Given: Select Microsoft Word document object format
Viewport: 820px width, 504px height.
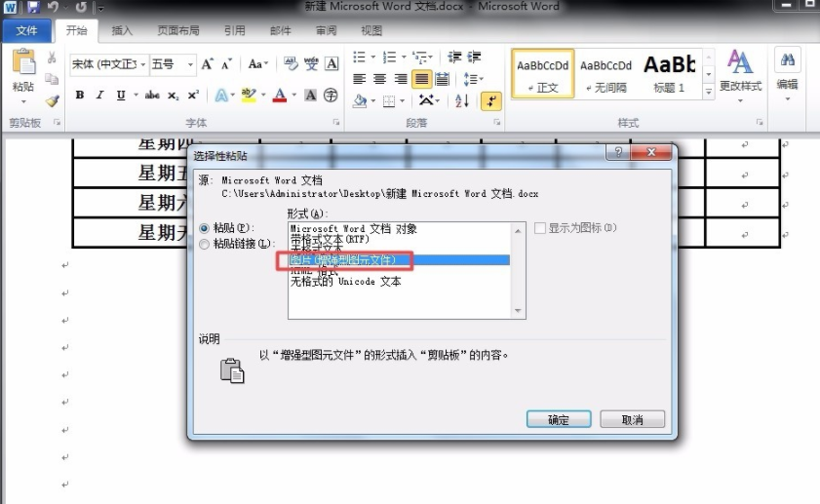Looking at the screenshot, I should coord(354,228).
